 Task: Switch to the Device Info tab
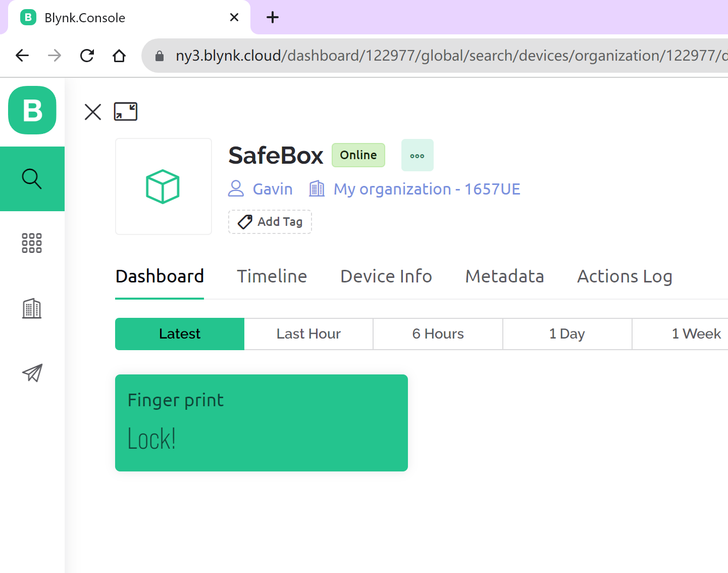[x=386, y=276]
